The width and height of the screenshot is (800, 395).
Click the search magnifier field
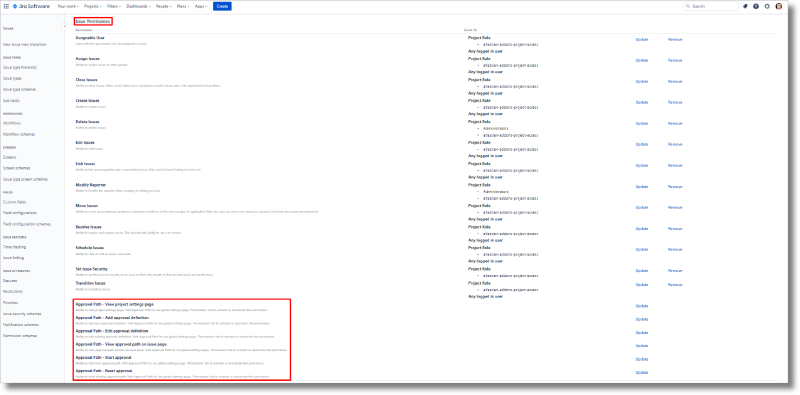pyautogui.click(x=711, y=6)
